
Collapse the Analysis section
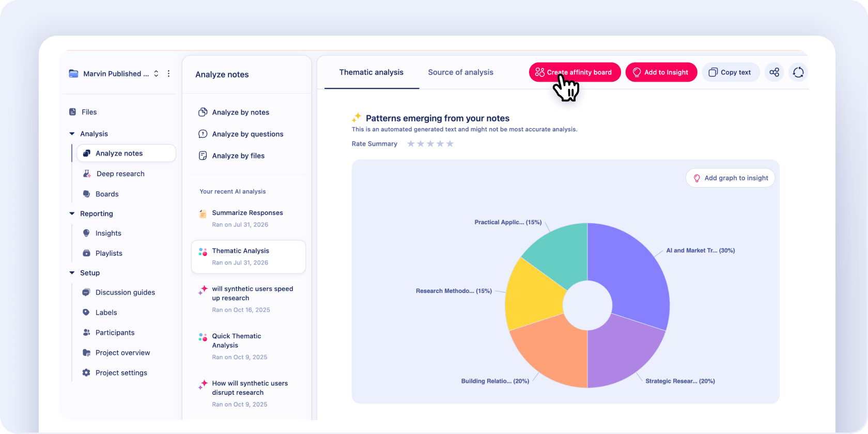click(72, 134)
